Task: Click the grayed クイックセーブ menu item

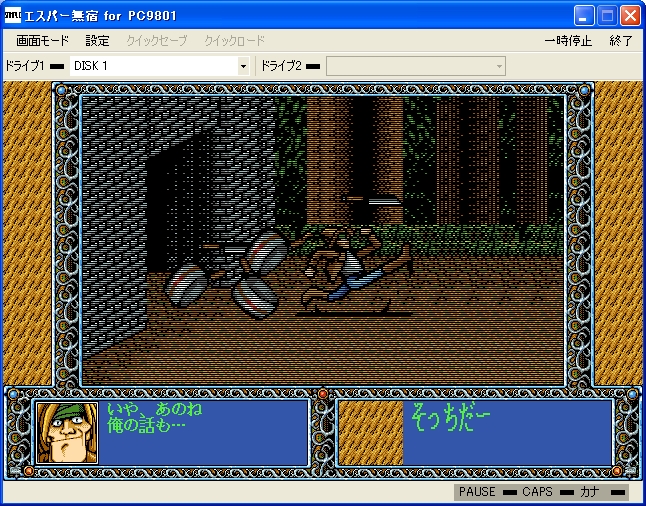Action: [157, 41]
